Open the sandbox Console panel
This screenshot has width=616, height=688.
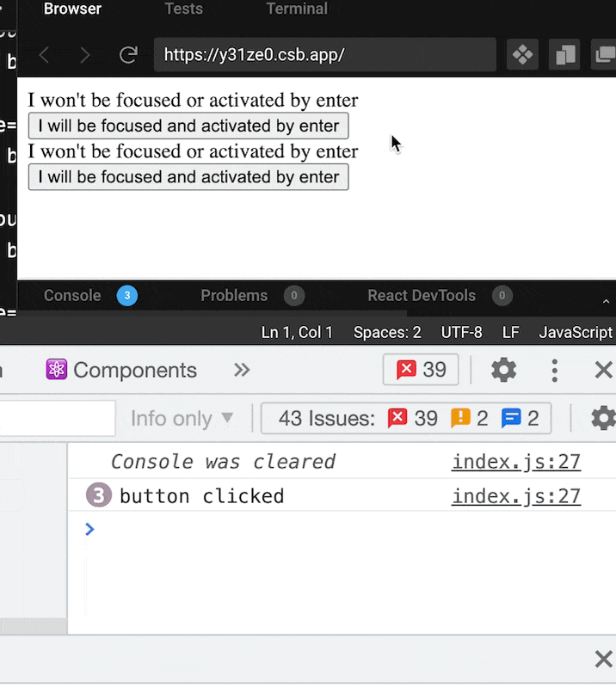point(72,296)
